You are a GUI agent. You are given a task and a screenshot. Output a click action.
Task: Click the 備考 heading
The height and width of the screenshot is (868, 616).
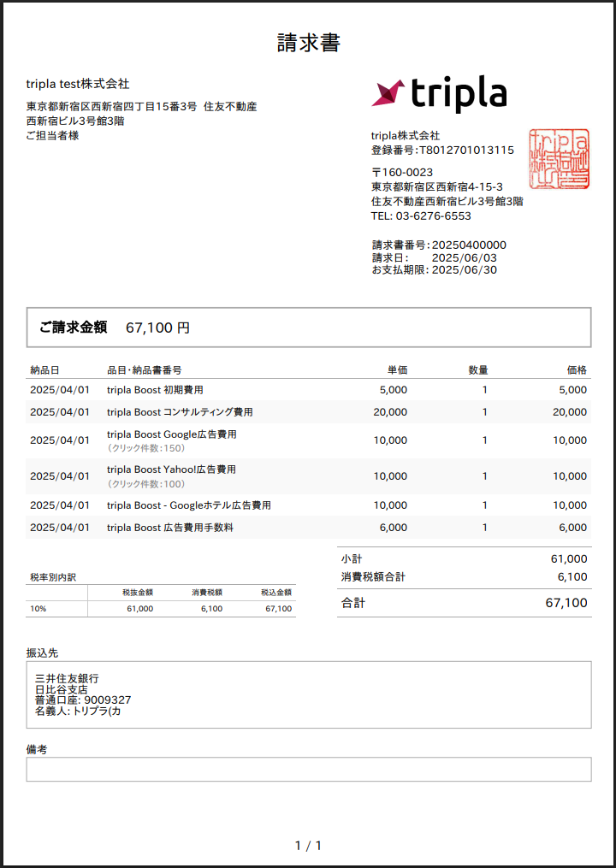coord(37,749)
